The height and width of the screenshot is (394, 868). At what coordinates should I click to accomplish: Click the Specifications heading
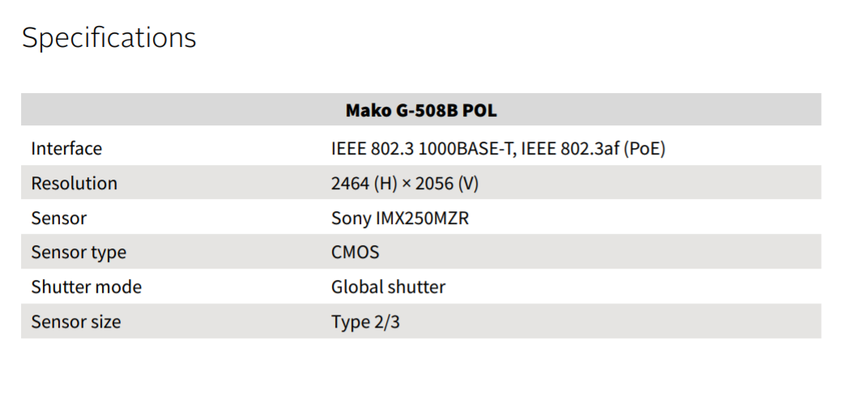tap(108, 38)
